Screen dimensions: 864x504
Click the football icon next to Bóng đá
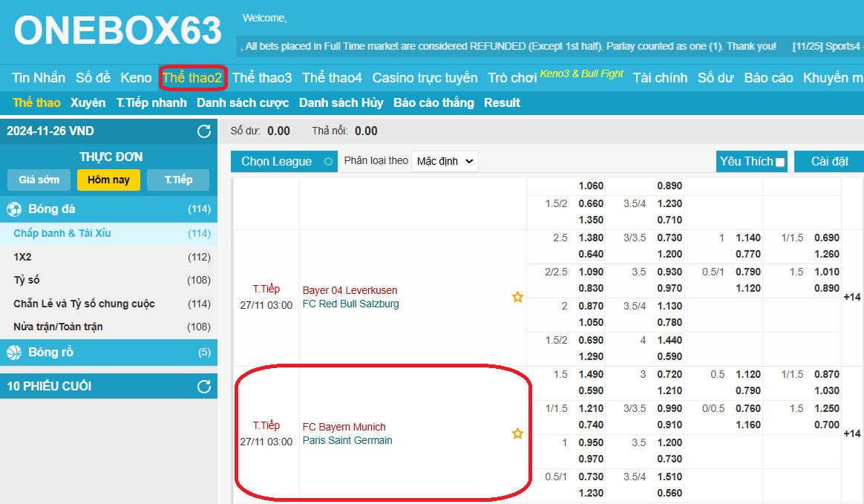tap(14, 209)
